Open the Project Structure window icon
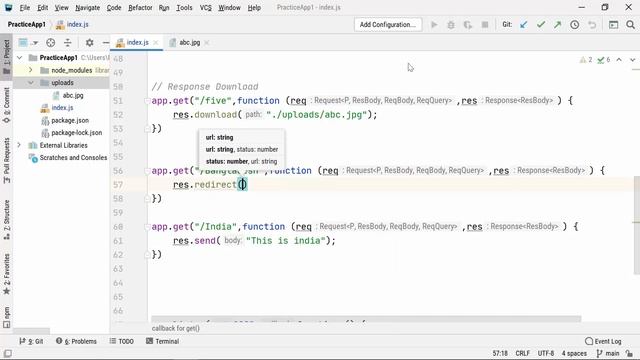640x360 pixels. tap(613, 25)
